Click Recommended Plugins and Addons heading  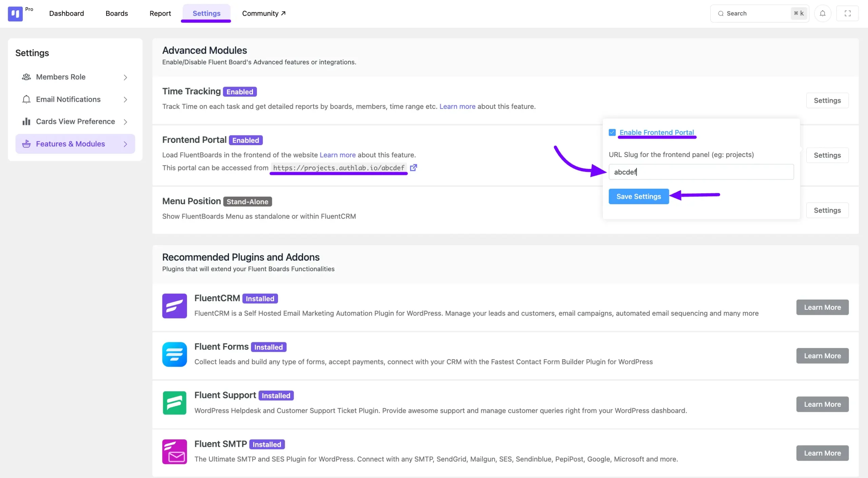[241, 257]
